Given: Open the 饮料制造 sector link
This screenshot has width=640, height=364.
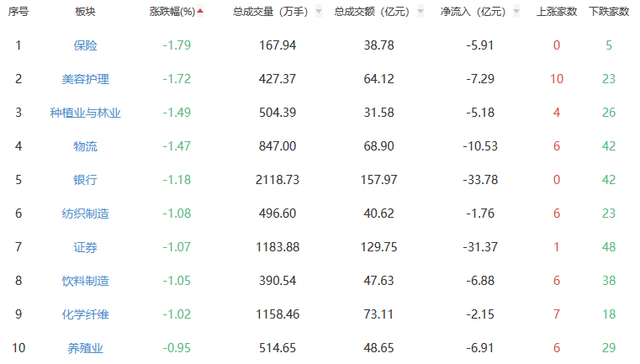Looking at the screenshot, I should coord(85,281).
